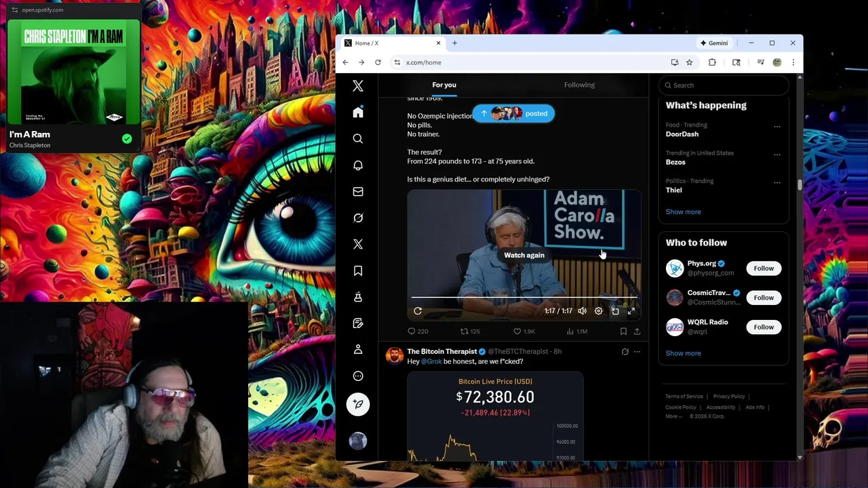Go back in Chrome
Viewport: 868px width, 488px height.
click(x=345, y=62)
